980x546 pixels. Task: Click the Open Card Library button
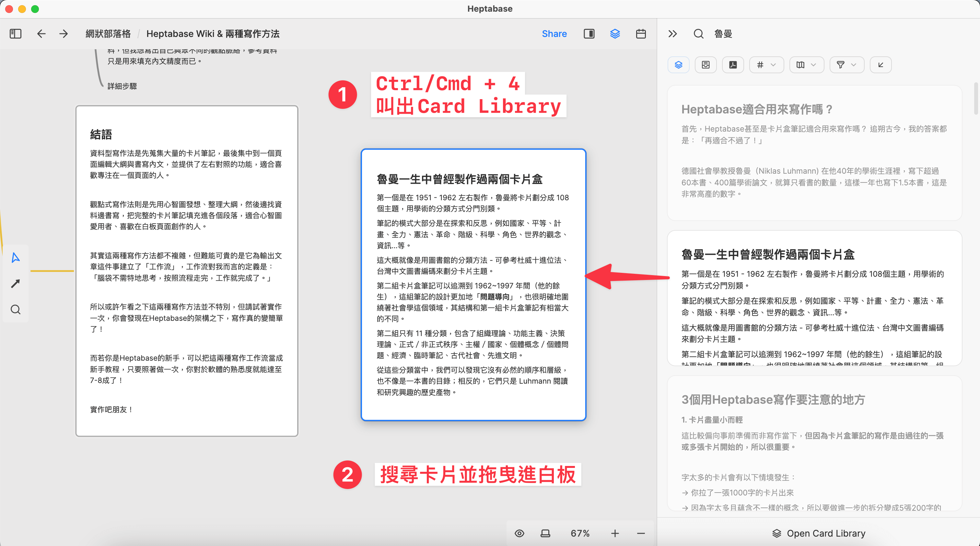[x=819, y=533]
